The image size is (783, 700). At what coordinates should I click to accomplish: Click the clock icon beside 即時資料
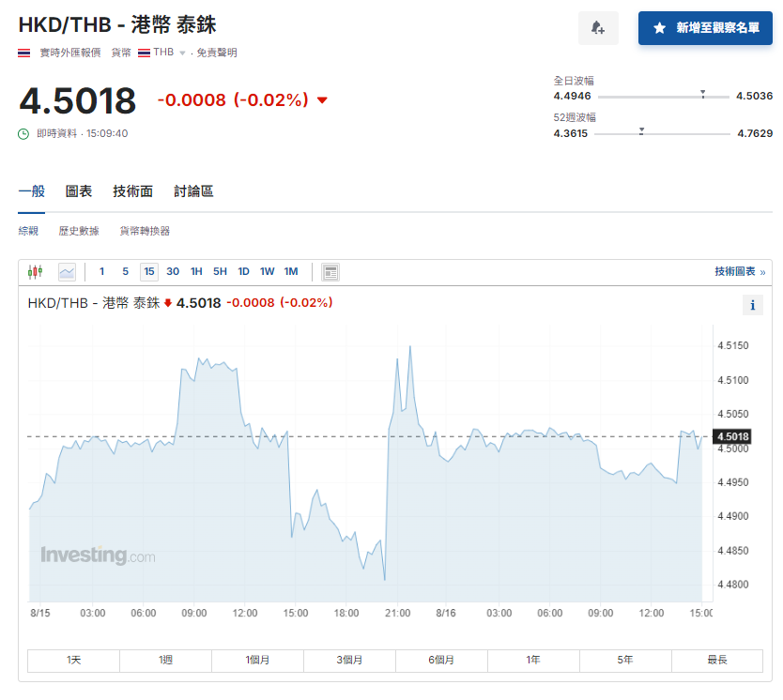pos(22,133)
